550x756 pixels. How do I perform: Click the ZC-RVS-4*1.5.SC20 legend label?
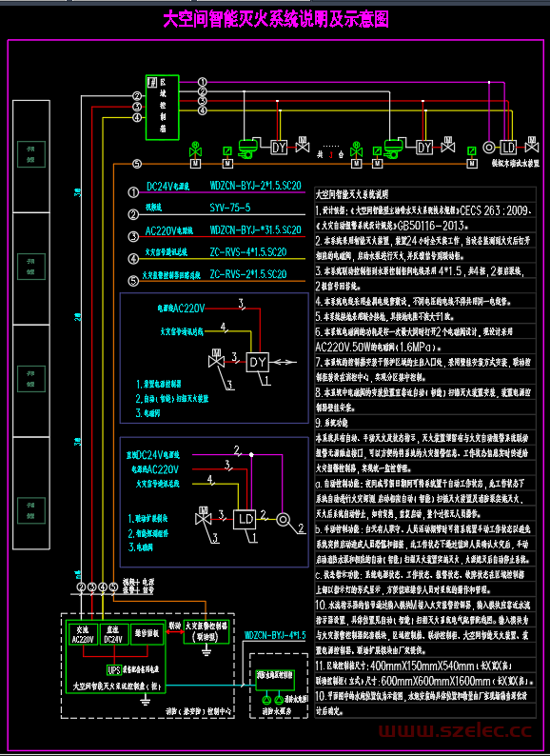[248, 251]
